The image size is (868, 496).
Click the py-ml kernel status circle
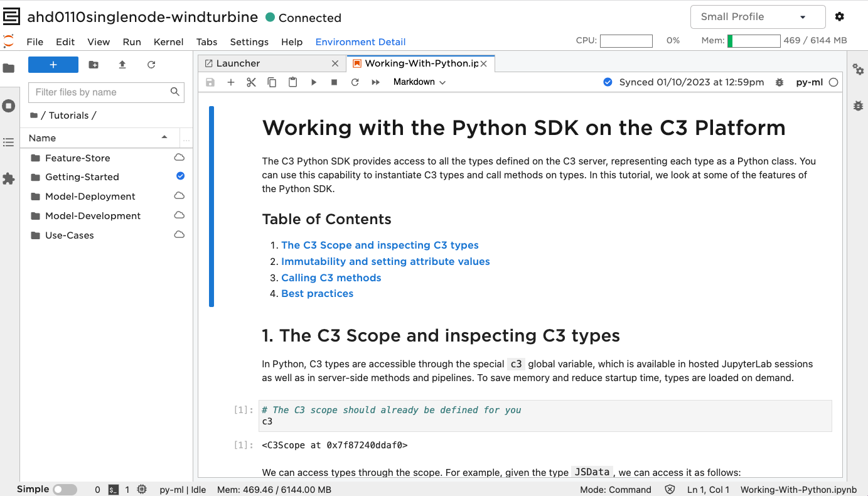tap(833, 82)
